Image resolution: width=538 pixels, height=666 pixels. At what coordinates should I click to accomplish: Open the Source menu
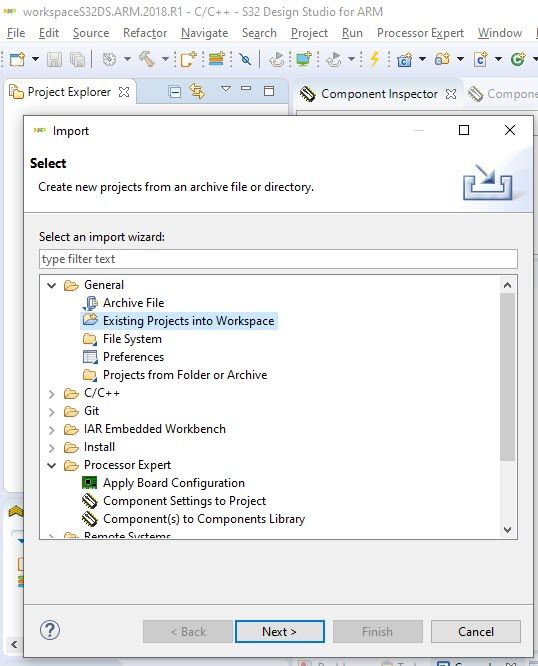click(91, 33)
